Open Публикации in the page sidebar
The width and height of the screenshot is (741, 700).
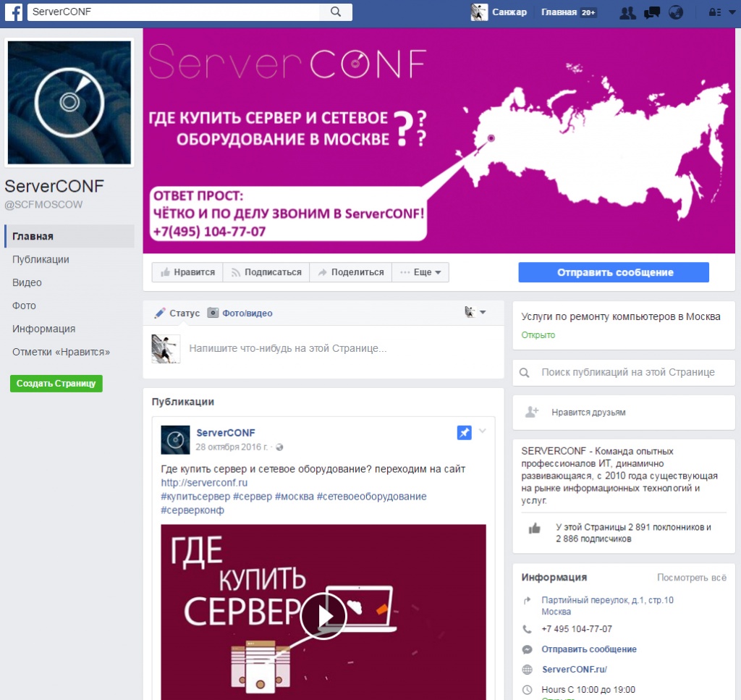click(x=41, y=259)
